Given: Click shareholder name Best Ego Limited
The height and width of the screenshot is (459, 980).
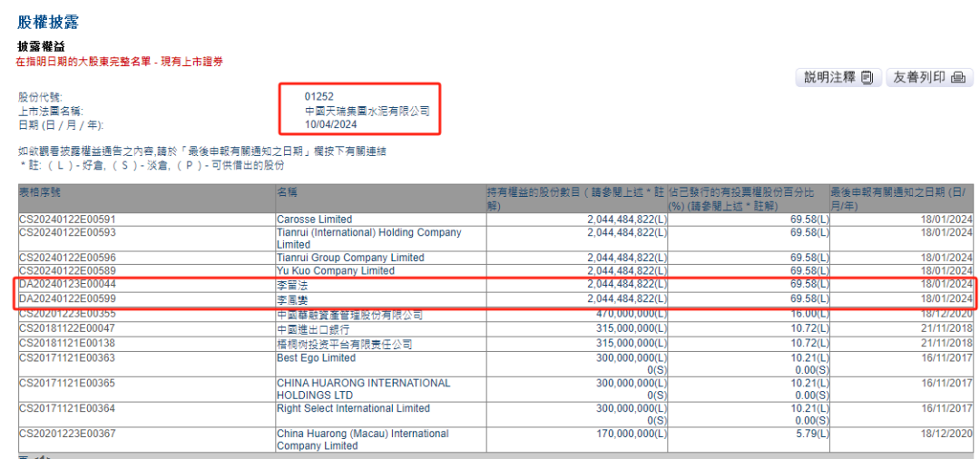Looking at the screenshot, I should pyautogui.click(x=316, y=357).
